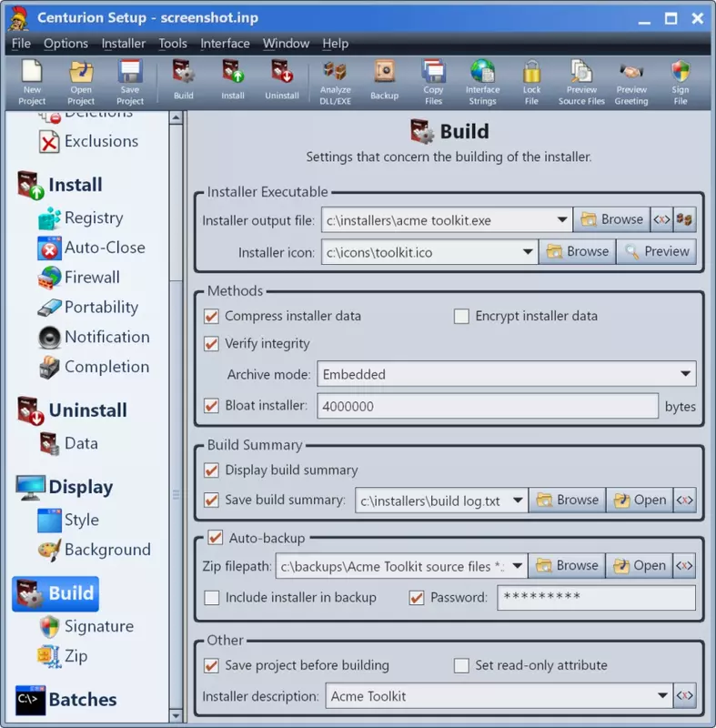The width and height of the screenshot is (716, 728).
Task: Click the Uninstall toolbar icon
Action: pyautogui.click(x=282, y=80)
